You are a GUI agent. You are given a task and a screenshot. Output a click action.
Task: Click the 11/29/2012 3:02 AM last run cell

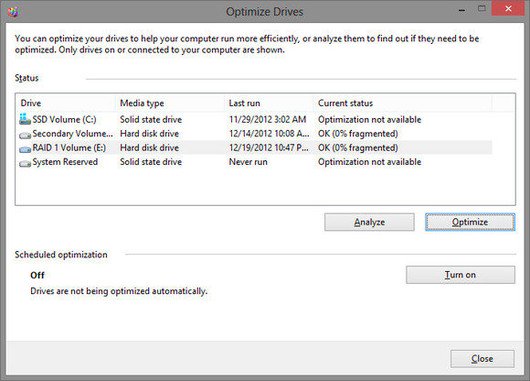click(x=267, y=119)
